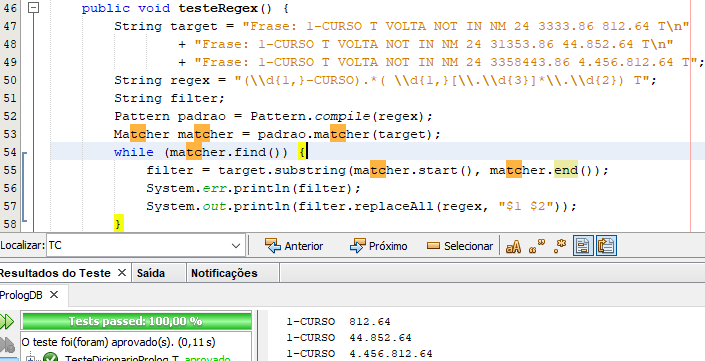Click output line '1-CURSO 812.64'

click(x=338, y=322)
